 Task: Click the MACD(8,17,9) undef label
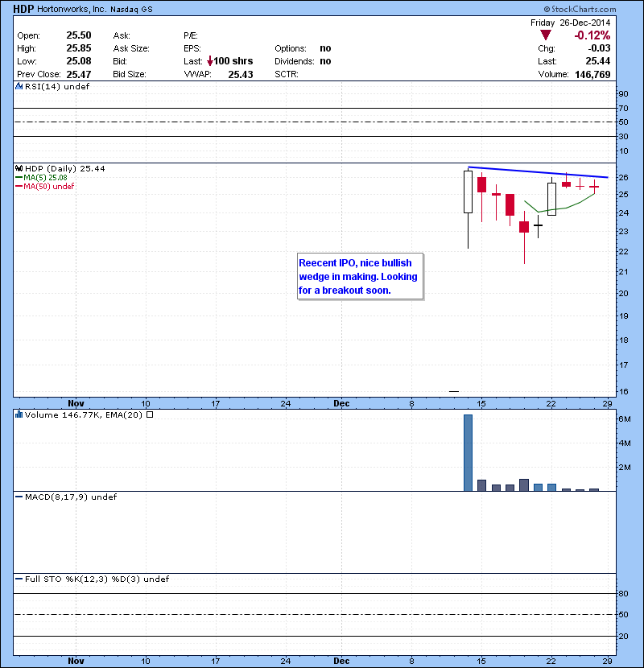tap(71, 497)
